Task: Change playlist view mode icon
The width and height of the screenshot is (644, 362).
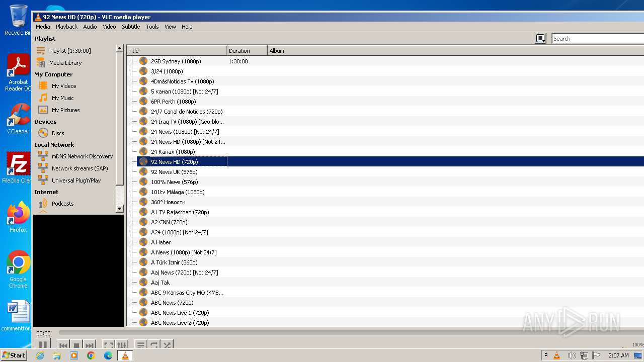Action: [x=540, y=38]
